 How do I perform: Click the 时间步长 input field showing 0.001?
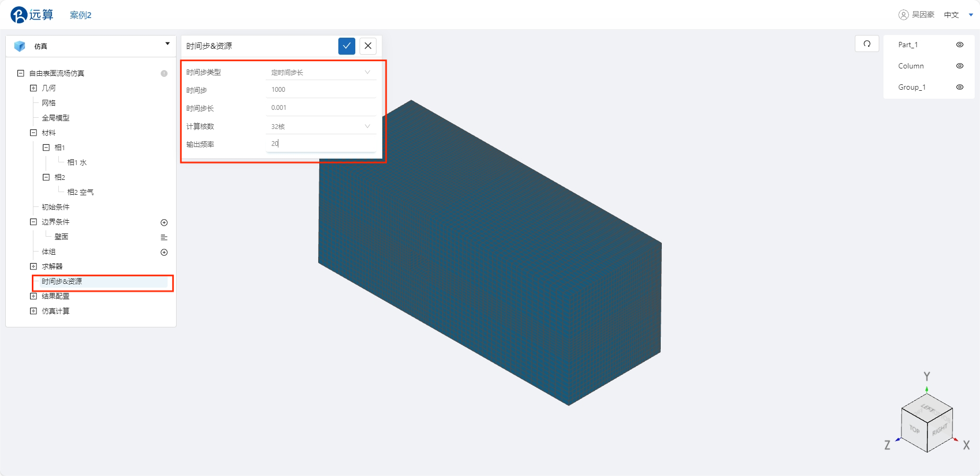coord(321,108)
